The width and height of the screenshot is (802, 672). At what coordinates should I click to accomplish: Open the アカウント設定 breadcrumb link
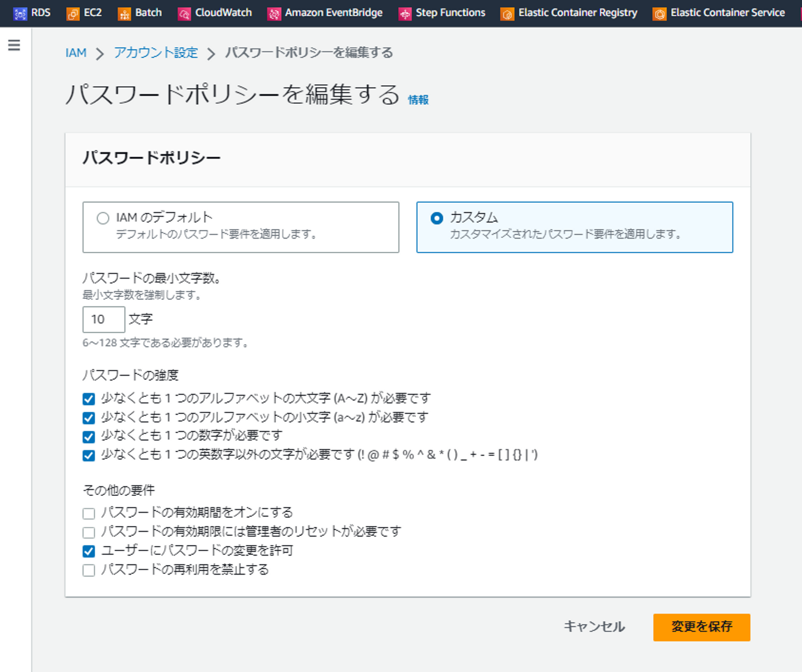pyautogui.click(x=156, y=53)
